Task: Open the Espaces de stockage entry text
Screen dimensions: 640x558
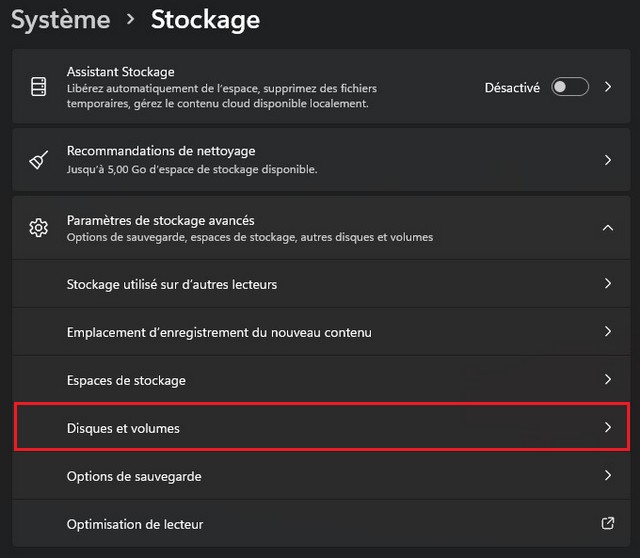Action: (126, 380)
